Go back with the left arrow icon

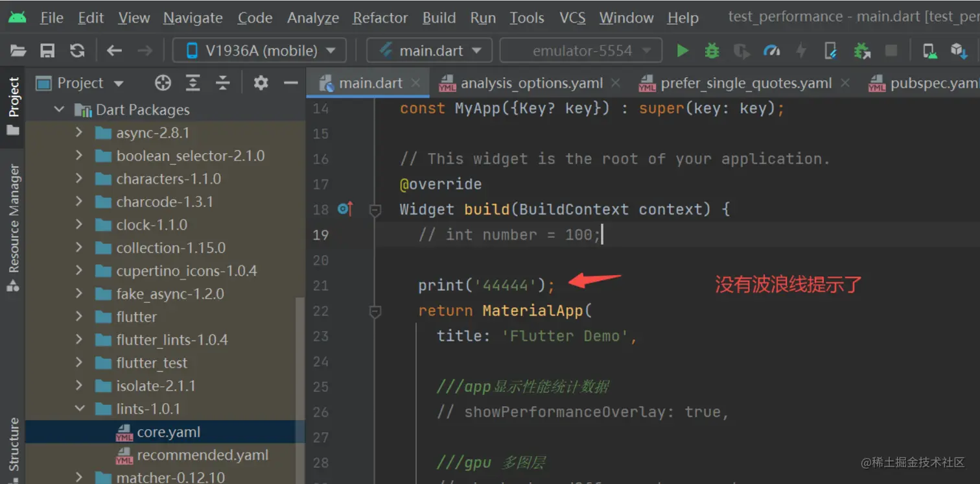(x=115, y=51)
